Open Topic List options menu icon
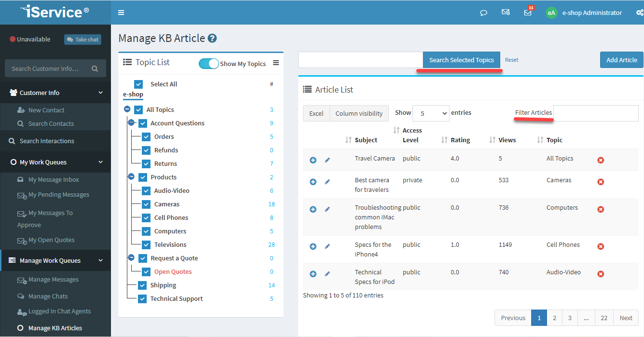Image resolution: width=644 pixels, height=337 pixels. pos(276,63)
